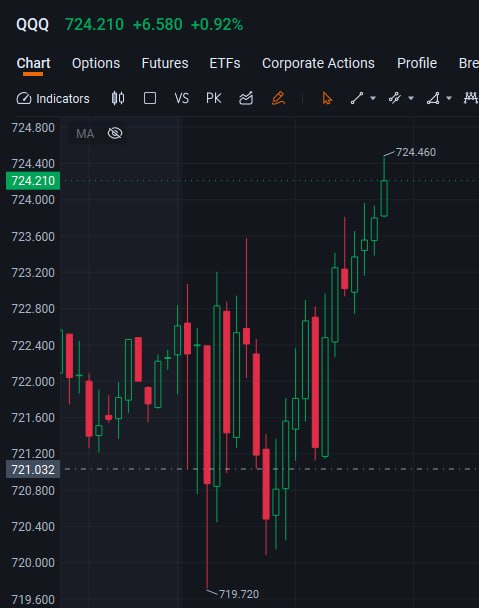Viewport: 479px width, 608px height.
Task: Open the PK tool
Action: tap(214, 98)
